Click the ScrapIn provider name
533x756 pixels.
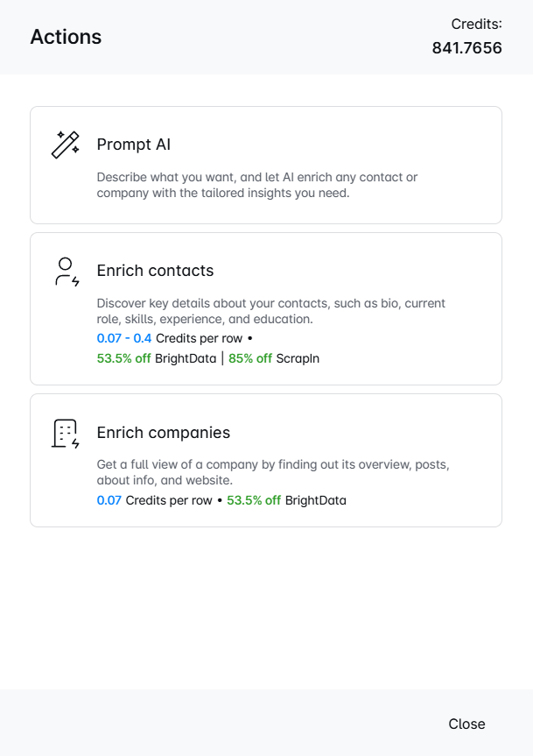pos(298,358)
